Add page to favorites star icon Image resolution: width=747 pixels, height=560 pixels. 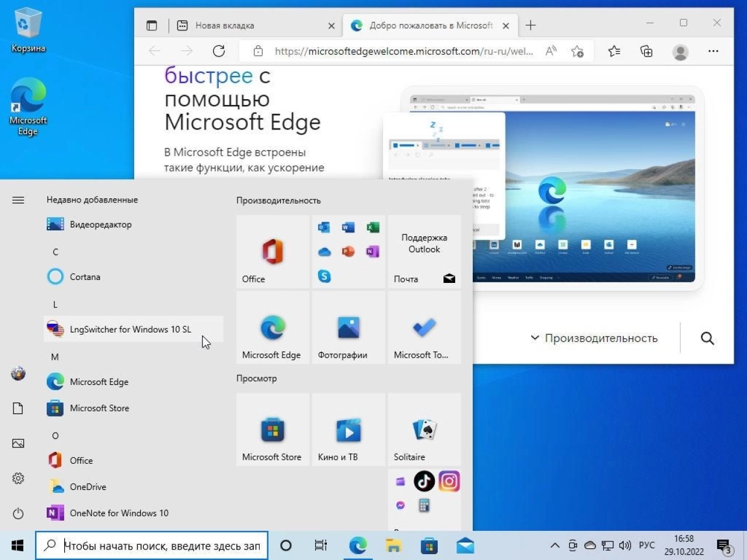tap(578, 51)
